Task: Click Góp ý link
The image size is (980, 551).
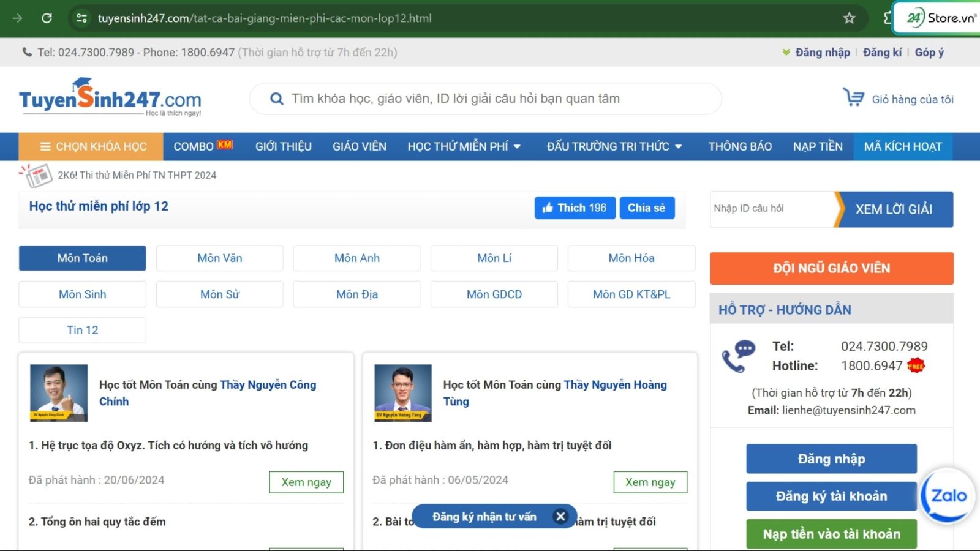Action: pyautogui.click(x=929, y=53)
